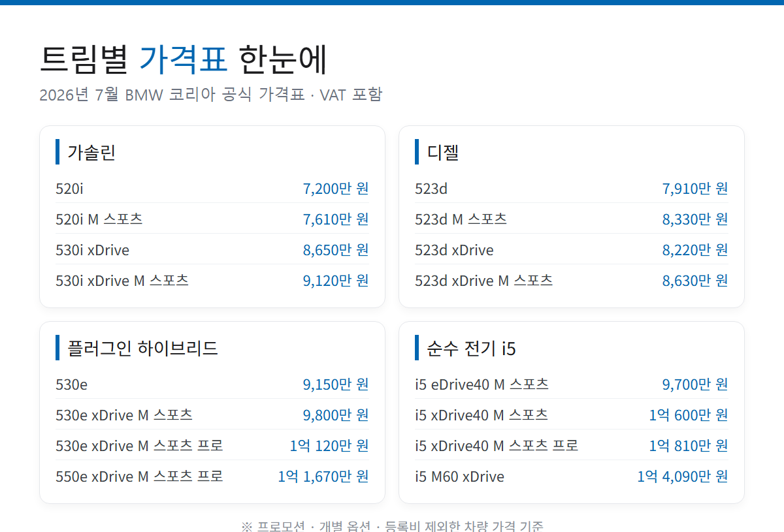Click the 550e xDrive M 스포츠 프로 trim

[x=140, y=477]
